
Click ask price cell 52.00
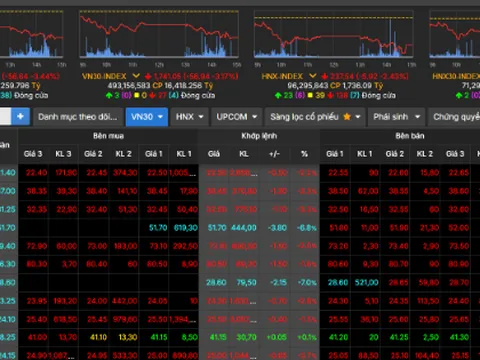tap(459, 228)
